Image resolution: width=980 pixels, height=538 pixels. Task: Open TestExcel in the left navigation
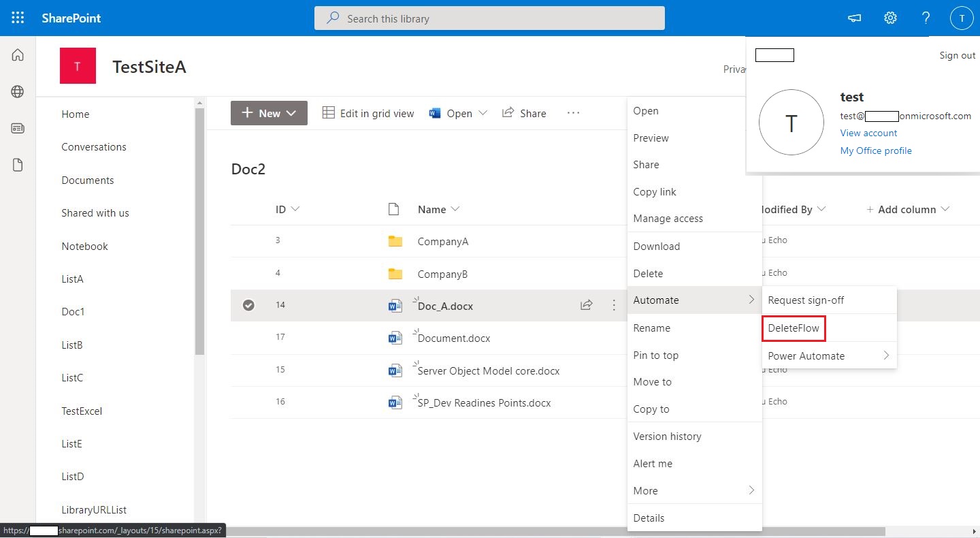pyautogui.click(x=82, y=411)
